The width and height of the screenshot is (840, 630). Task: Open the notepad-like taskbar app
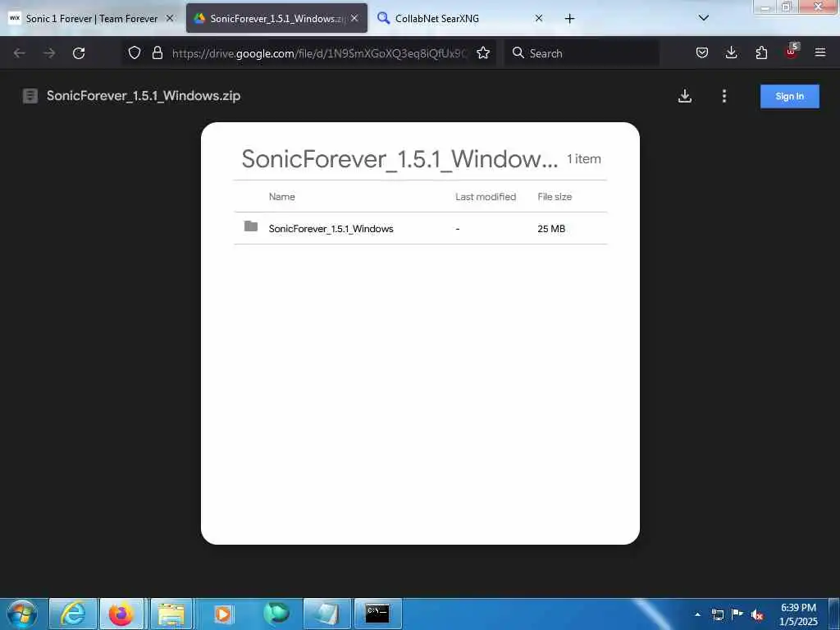[326, 614]
